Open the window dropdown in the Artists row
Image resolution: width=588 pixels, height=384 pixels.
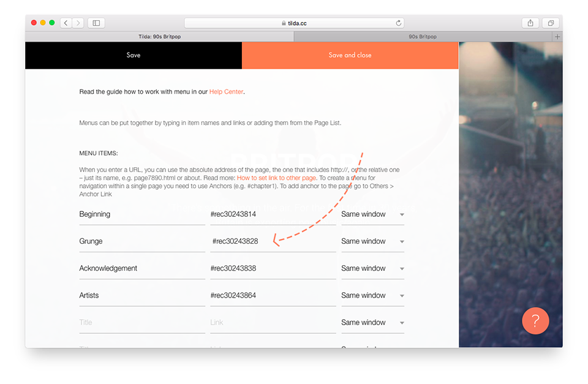tap(372, 295)
